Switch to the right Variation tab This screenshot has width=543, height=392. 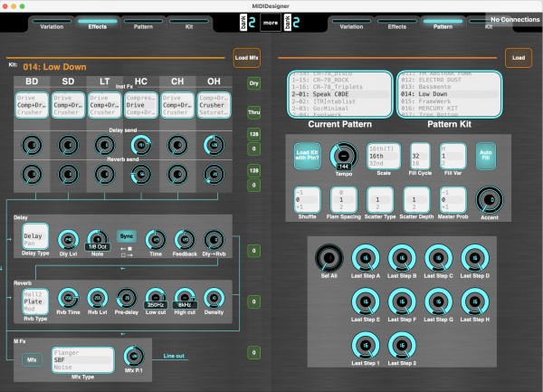tap(351, 24)
